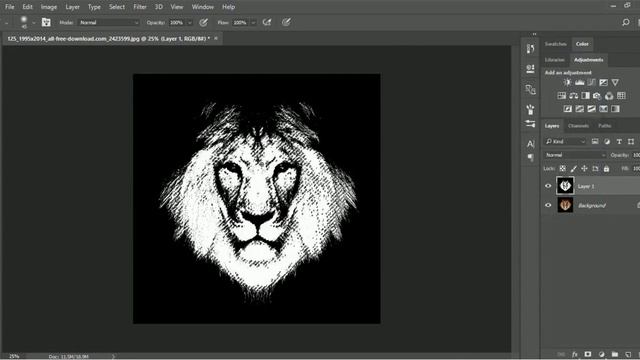The height and width of the screenshot is (360, 640).
Task: Open the Brush Settings sliders icon
Action: [x=530, y=124]
